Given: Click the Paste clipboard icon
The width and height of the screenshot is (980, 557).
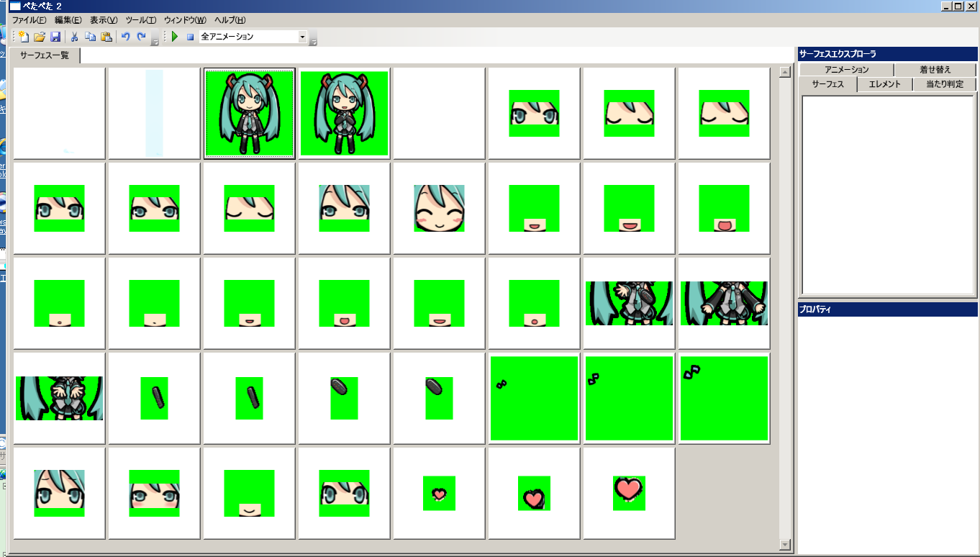Looking at the screenshot, I should tap(106, 37).
